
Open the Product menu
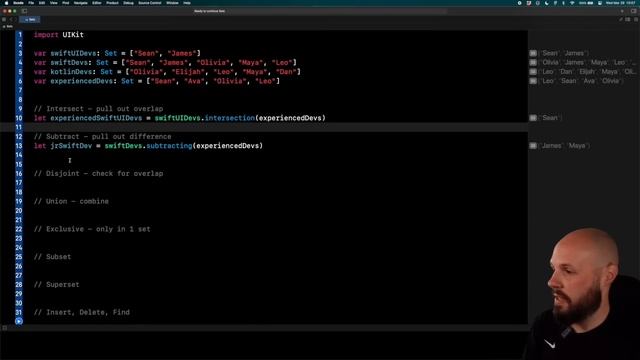(112, 3)
